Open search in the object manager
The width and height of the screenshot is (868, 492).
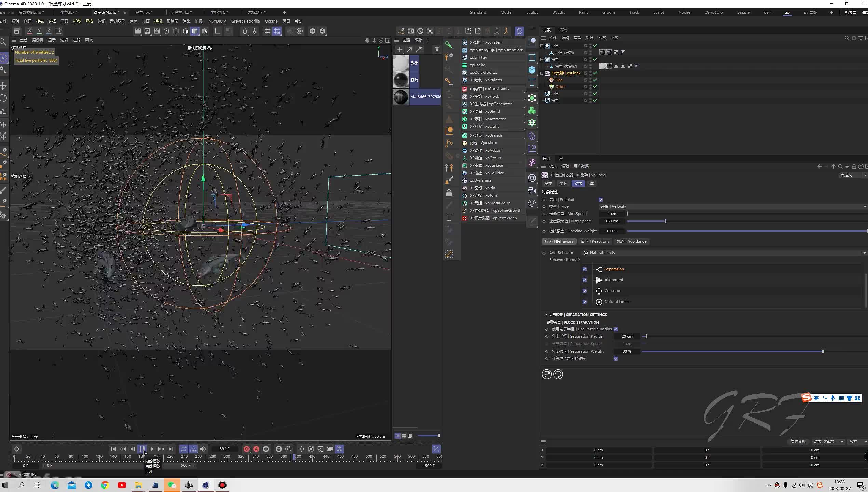847,38
